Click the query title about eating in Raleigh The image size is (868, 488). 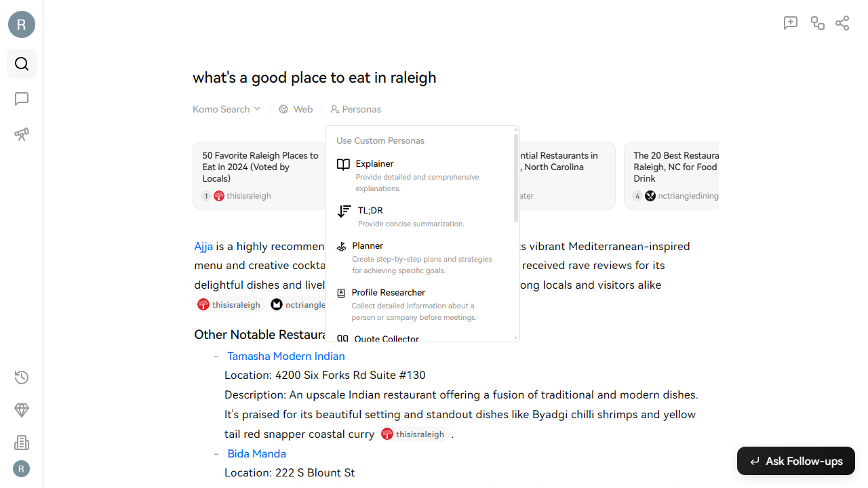[315, 77]
